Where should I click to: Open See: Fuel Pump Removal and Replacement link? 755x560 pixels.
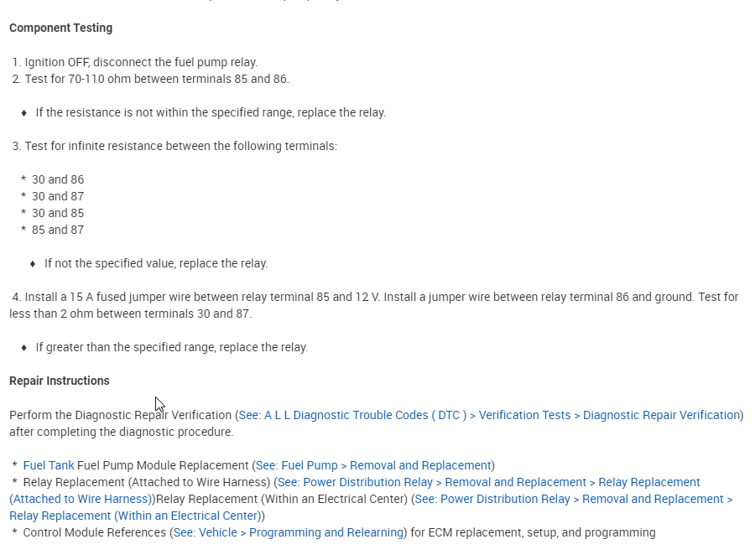(x=372, y=465)
